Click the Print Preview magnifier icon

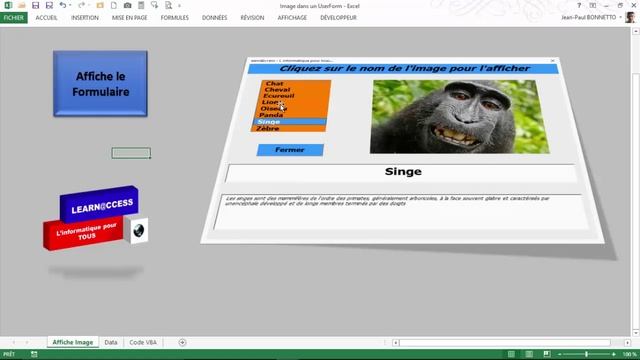coord(168,5)
